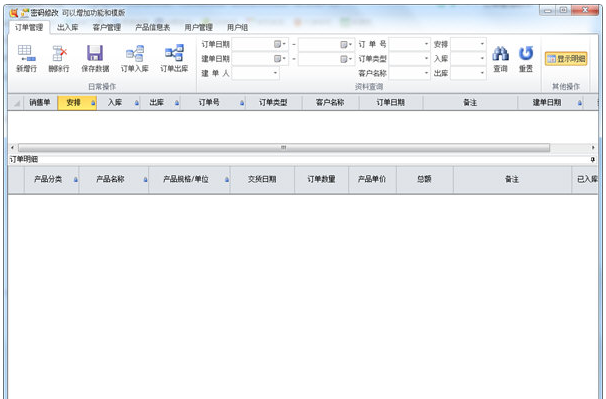Sort by the 总额 column header
The height and width of the screenshot is (399, 606).
[424, 179]
